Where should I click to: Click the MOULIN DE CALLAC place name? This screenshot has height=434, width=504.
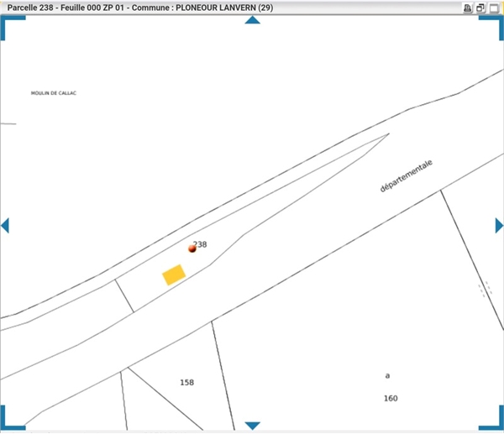(54, 93)
